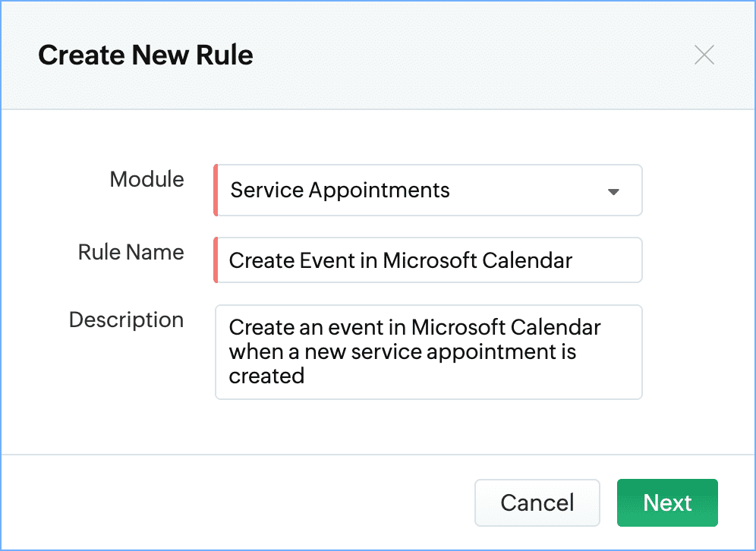Click the dialog header bar beside the title

(472, 55)
